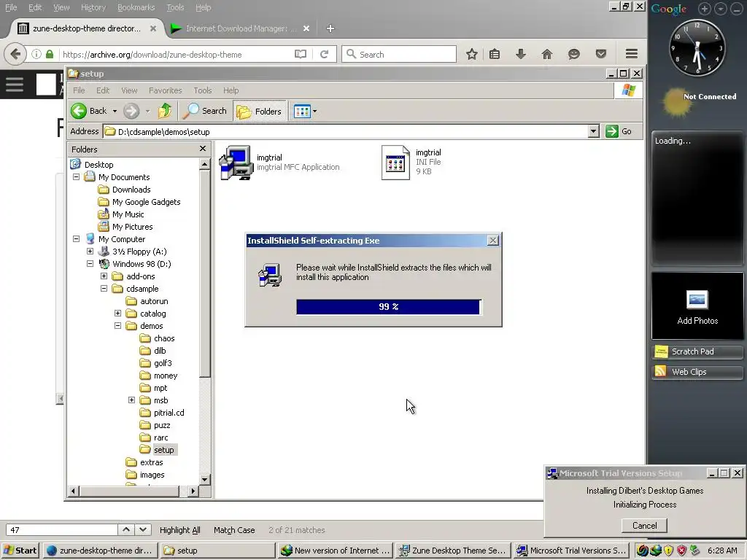Open Explorer File menu

click(79, 90)
